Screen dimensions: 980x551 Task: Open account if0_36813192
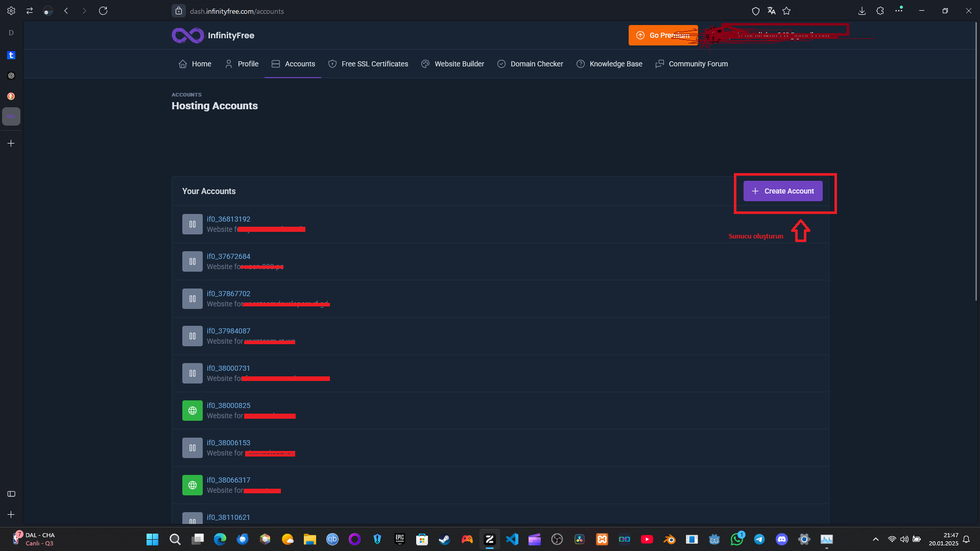[x=228, y=219]
